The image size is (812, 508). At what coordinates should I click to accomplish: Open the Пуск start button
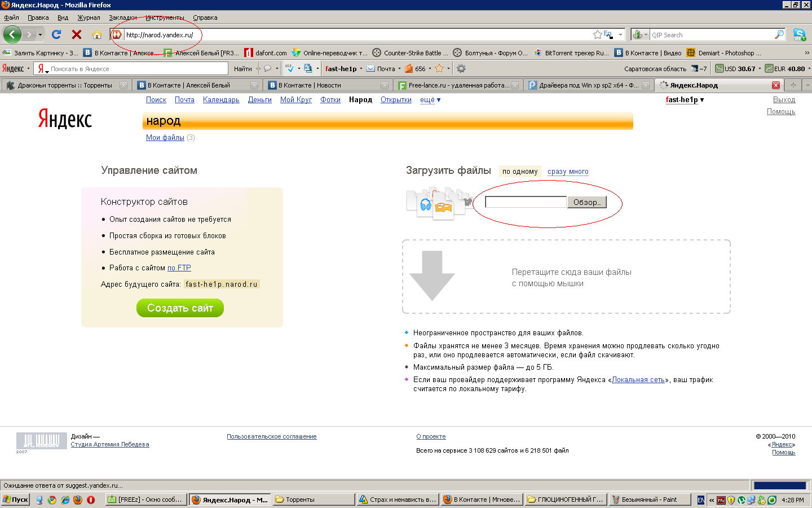(15, 500)
